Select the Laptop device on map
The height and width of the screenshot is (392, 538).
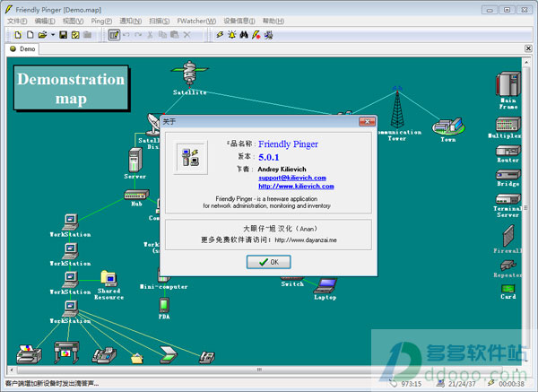coord(325,285)
